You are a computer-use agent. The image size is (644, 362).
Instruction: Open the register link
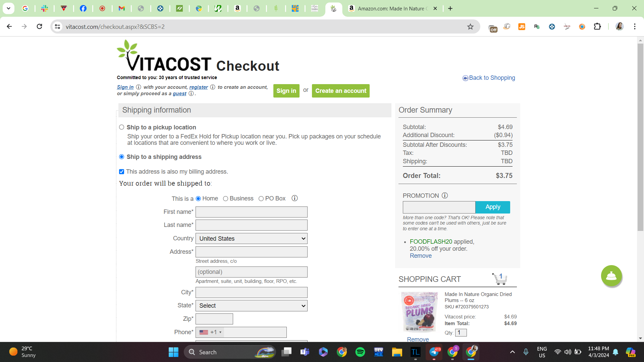199,87
